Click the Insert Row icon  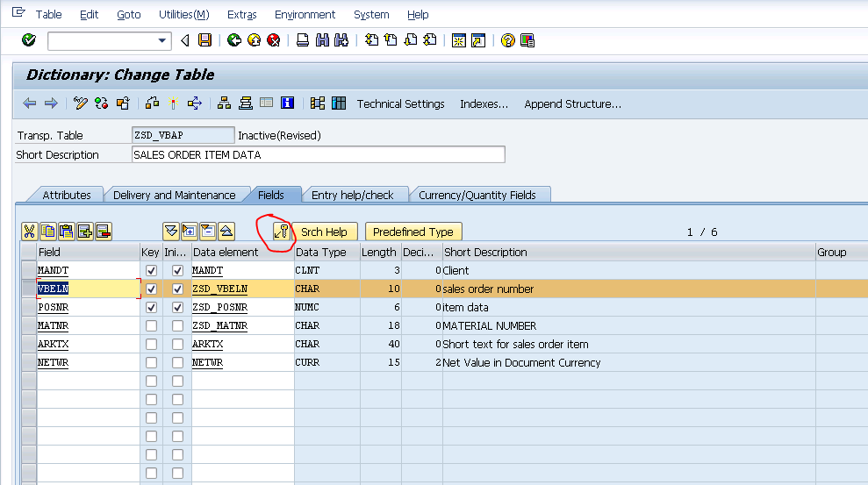(85, 232)
